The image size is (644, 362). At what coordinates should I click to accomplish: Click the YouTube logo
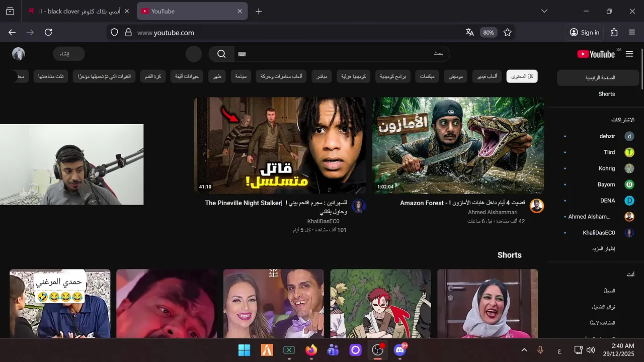coord(596,54)
